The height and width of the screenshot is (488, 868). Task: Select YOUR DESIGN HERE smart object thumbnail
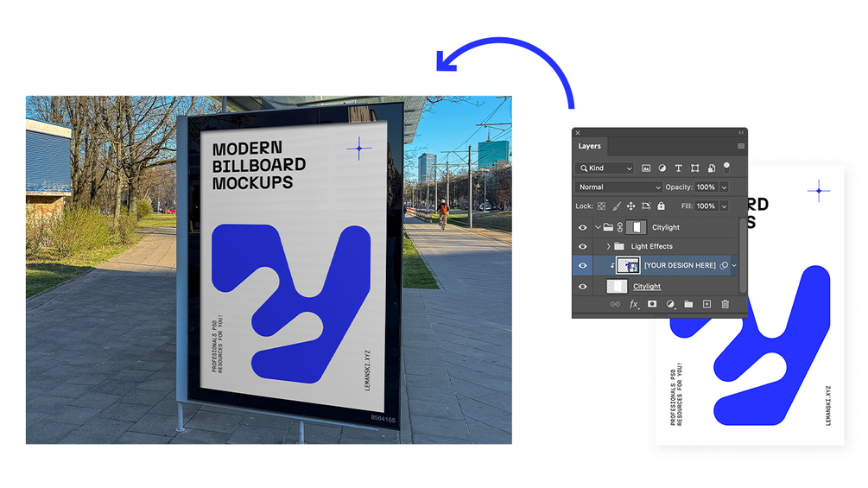tap(628, 265)
